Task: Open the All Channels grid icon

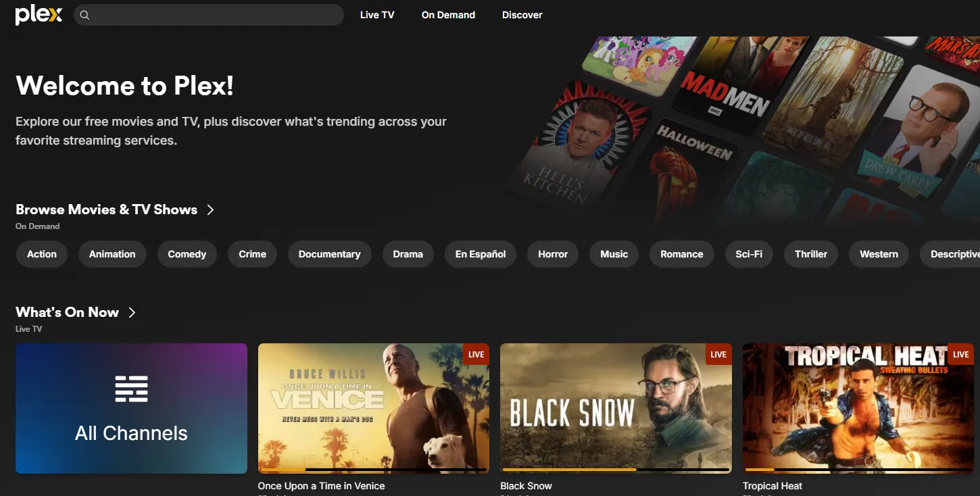Action: 131,389
